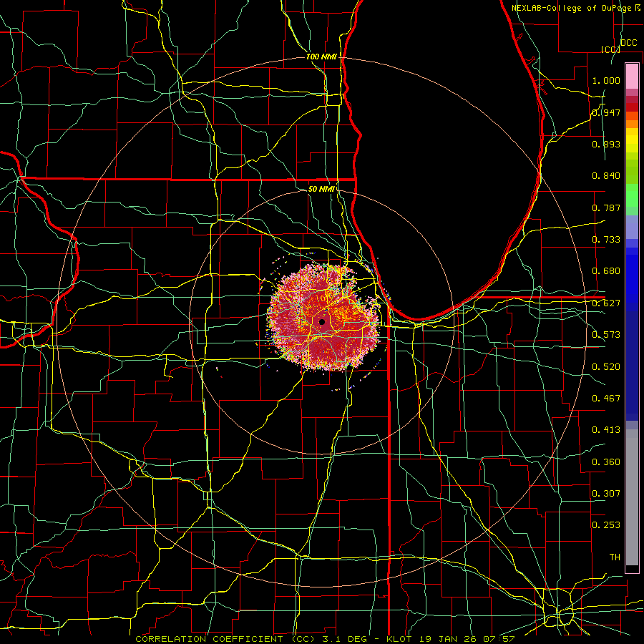Click the 0.787 color scale value

(606, 208)
